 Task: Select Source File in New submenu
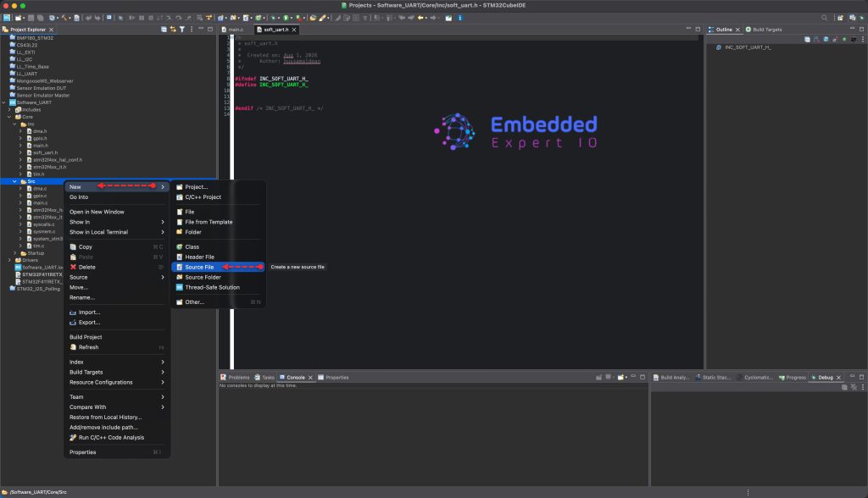tap(218, 267)
